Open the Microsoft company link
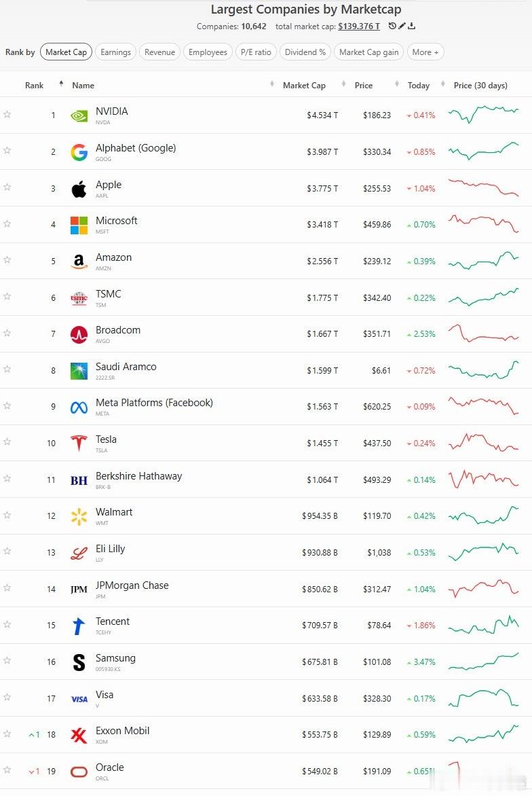 116,221
